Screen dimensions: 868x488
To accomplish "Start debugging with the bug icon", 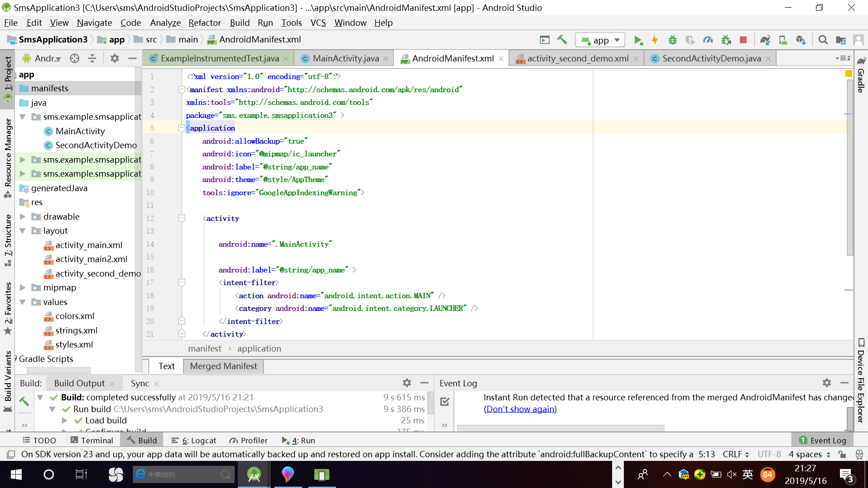I will pos(673,40).
